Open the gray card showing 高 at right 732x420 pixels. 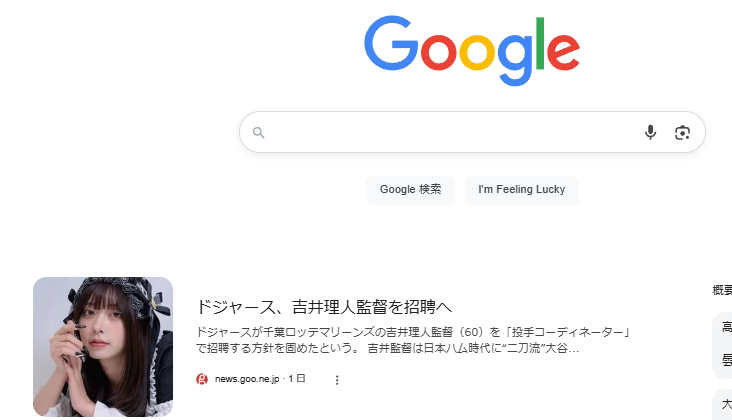click(722, 345)
